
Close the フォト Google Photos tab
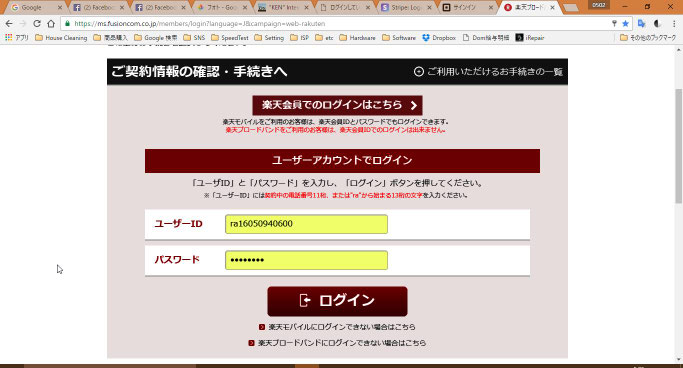coord(245,7)
